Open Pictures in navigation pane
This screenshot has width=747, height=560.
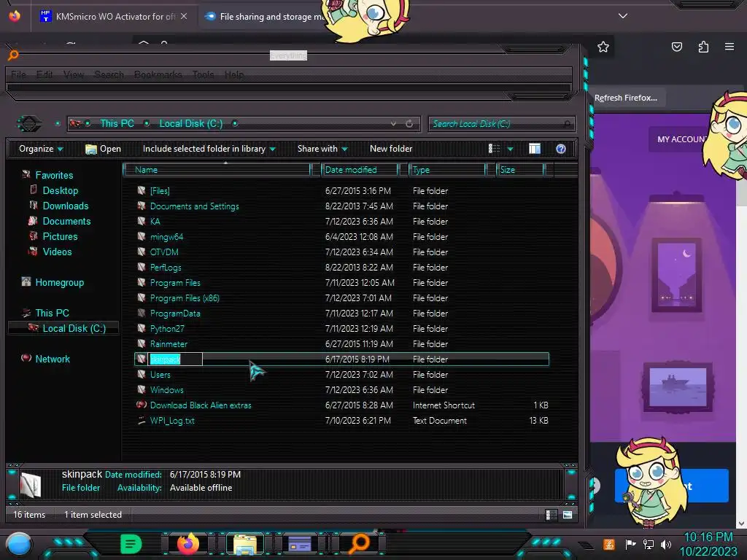click(x=60, y=236)
